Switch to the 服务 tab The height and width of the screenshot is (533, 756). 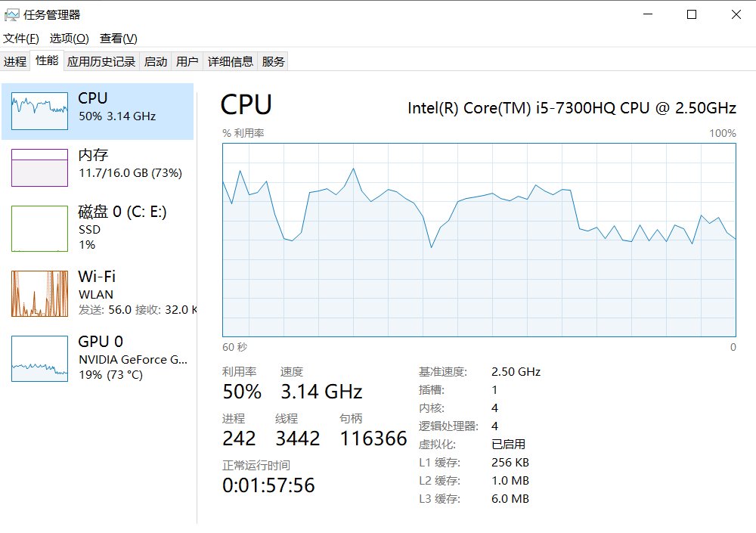(x=273, y=61)
